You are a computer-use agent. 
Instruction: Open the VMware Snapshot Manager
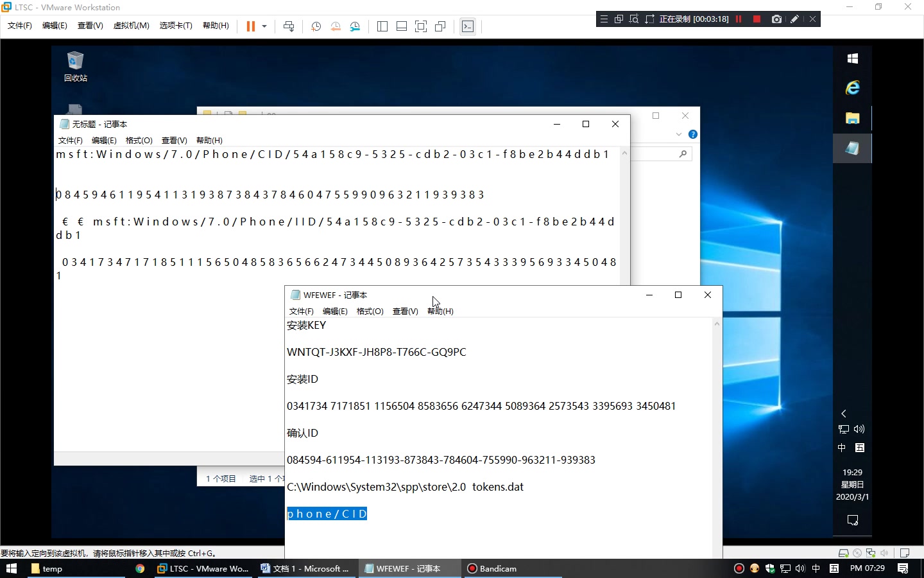[x=355, y=26]
